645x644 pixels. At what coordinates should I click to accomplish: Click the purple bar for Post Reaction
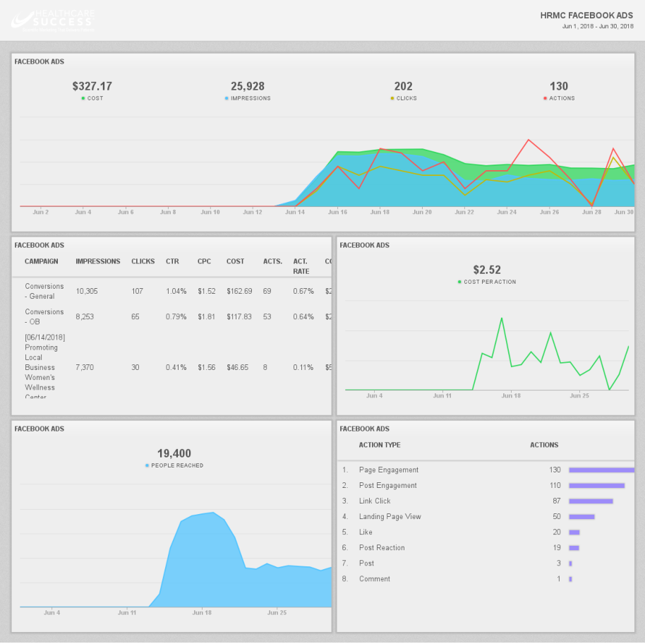click(574, 548)
